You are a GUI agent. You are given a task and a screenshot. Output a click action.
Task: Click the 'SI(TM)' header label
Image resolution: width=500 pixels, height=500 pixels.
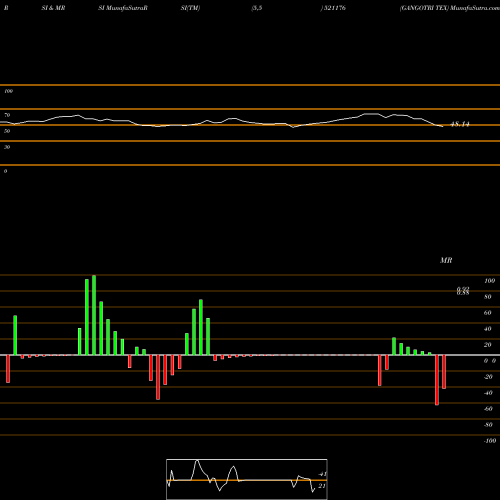190,8
